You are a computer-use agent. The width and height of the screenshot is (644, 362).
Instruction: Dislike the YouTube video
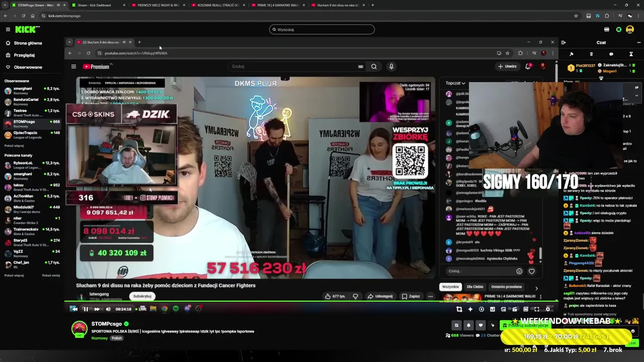click(x=355, y=297)
